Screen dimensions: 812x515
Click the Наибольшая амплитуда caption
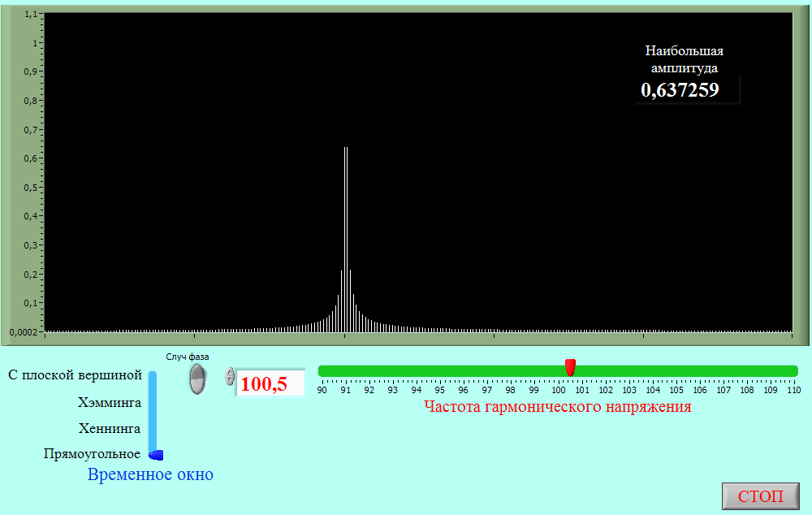click(x=684, y=59)
